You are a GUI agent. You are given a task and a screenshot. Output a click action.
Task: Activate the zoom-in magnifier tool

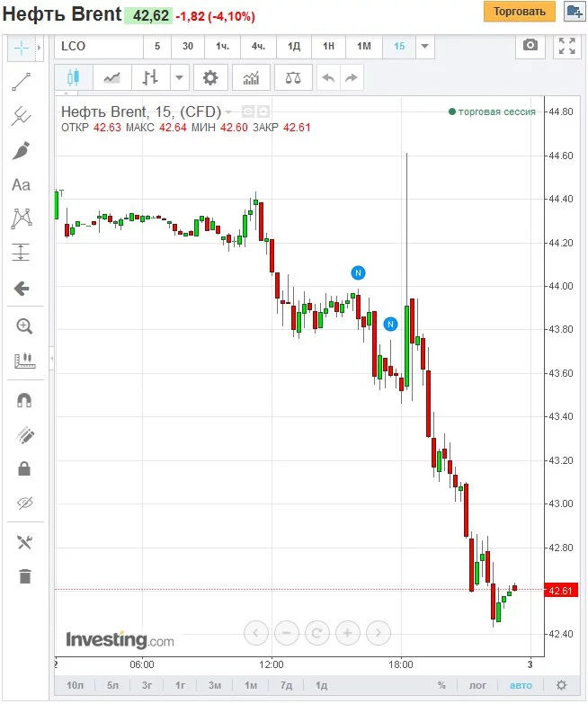tap(23, 326)
